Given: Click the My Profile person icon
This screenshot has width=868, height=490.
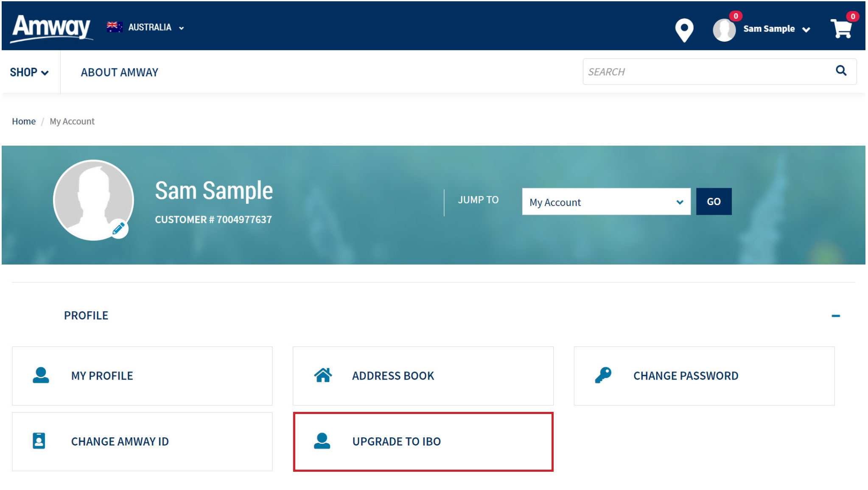Looking at the screenshot, I should 41,375.
